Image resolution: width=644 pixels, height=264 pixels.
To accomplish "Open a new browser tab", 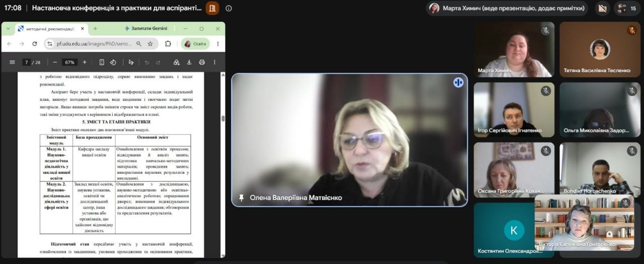I will tap(95, 29).
